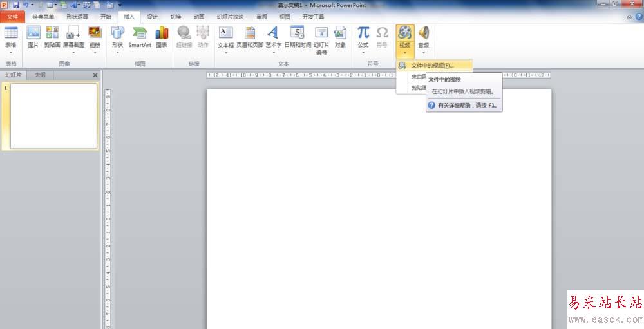Select the 大纲 outline pane tab
Image resolution: width=644 pixels, height=329 pixels.
click(40, 75)
